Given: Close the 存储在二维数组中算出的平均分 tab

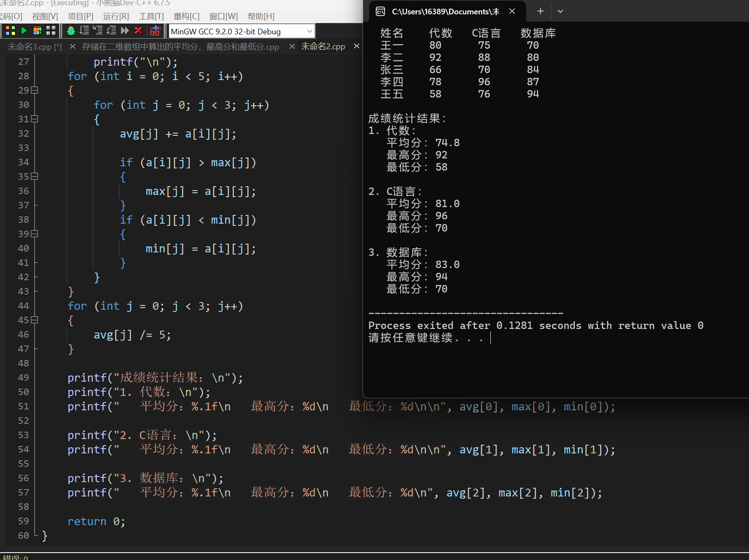Looking at the screenshot, I should pos(292,46).
